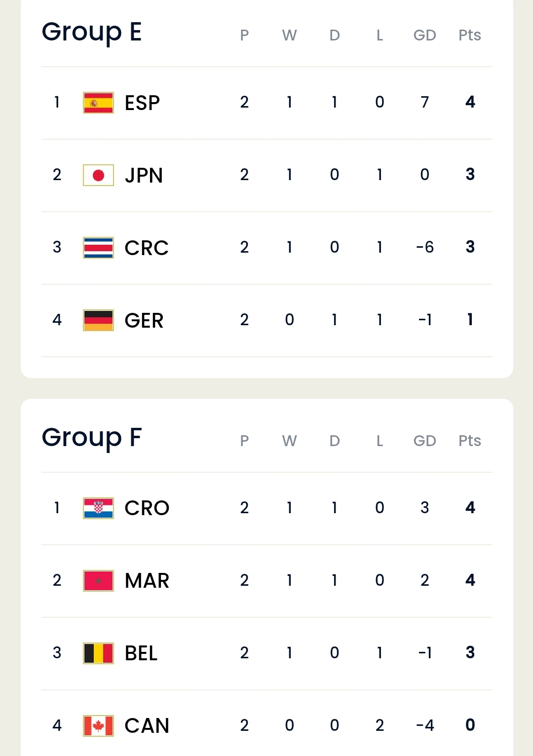Tap the Pts column header in Group E
This screenshot has width=533, height=756.
click(x=470, y=35)
